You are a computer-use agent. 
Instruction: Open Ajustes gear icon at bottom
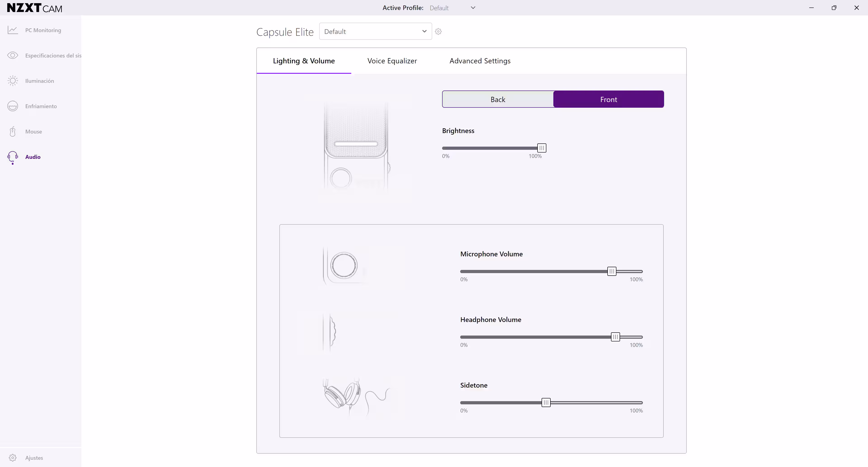point(13,457)
